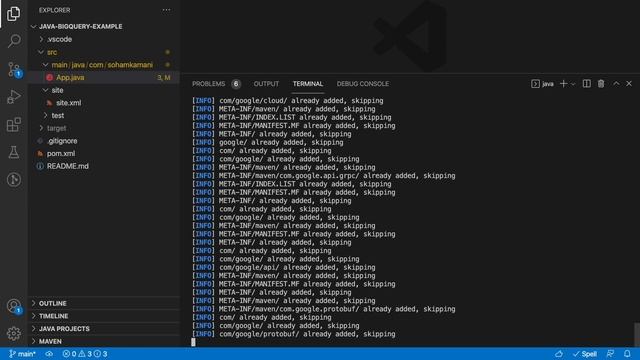Collapse the site folder
Image resolution: width=640 pixels, height=360 pixels.
point(104,90)
